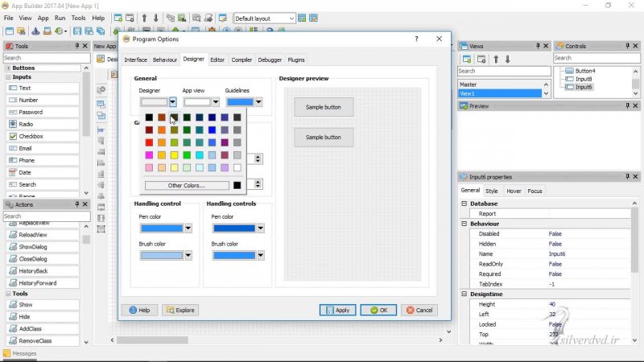Click the save icon in main toolbar
The height and width of the screenshot is (362, 644).
click(77, 31)
